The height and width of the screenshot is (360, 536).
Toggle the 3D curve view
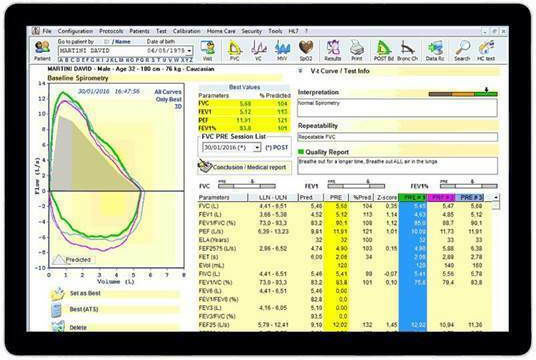click(x=178, y=107)
